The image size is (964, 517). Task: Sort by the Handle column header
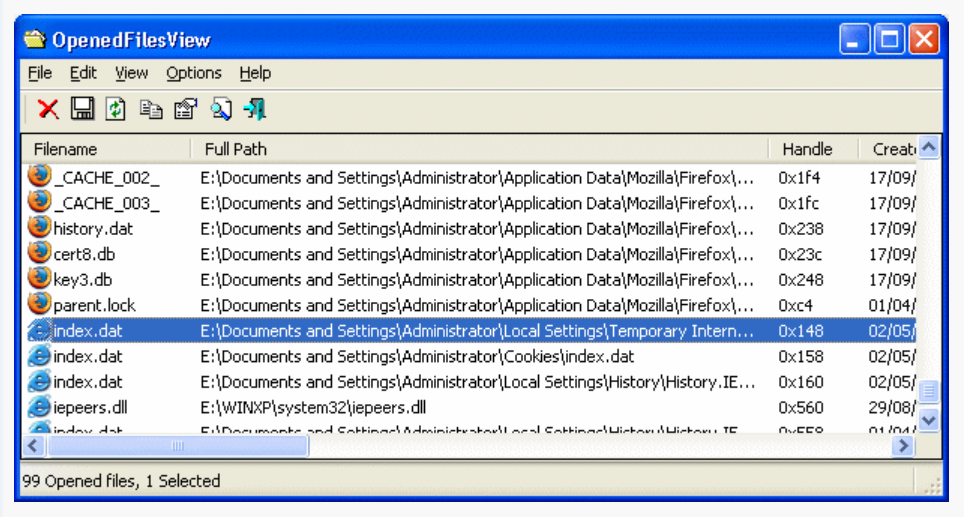(813, 149)
